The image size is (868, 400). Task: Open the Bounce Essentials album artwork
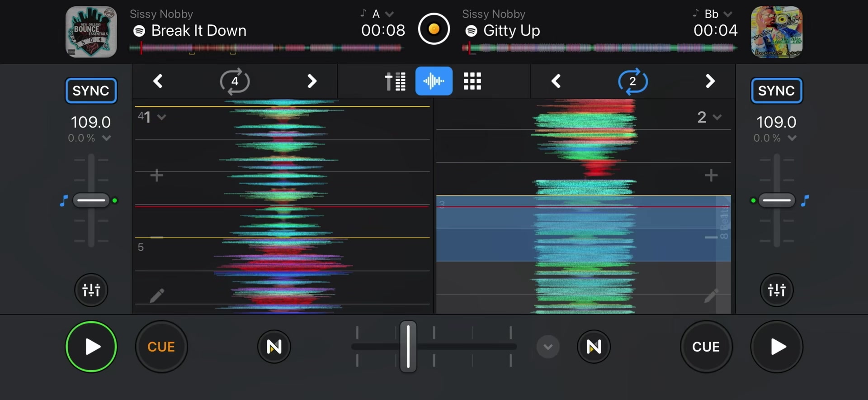[x=91, y=32]
